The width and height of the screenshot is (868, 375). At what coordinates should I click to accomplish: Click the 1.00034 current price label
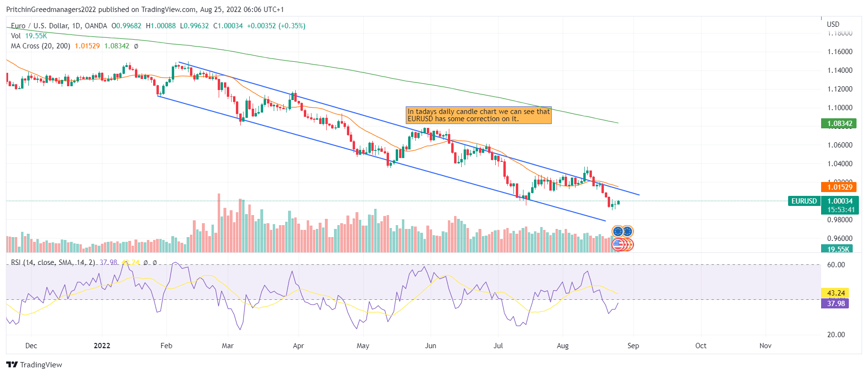point(840,201)
